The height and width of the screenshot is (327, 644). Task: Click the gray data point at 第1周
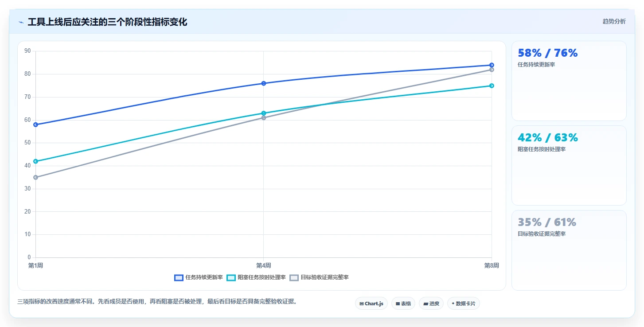pyautogui.click(x=35, y=177)
